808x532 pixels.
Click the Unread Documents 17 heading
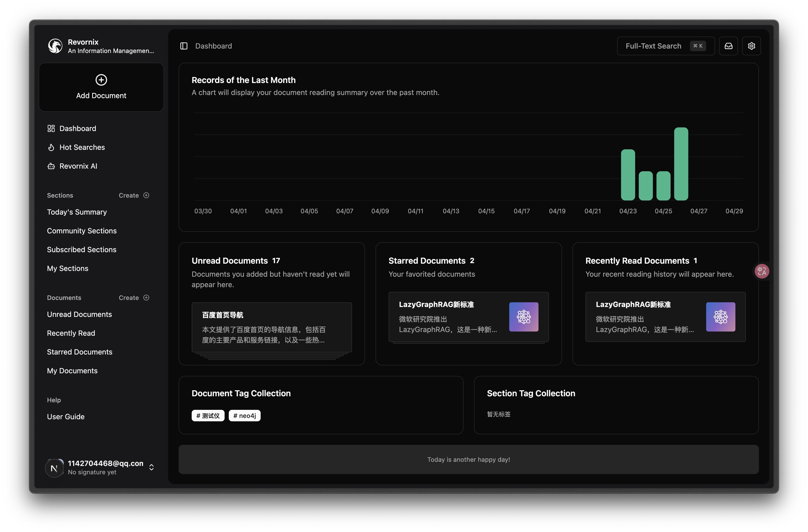[x=236, y=261]
